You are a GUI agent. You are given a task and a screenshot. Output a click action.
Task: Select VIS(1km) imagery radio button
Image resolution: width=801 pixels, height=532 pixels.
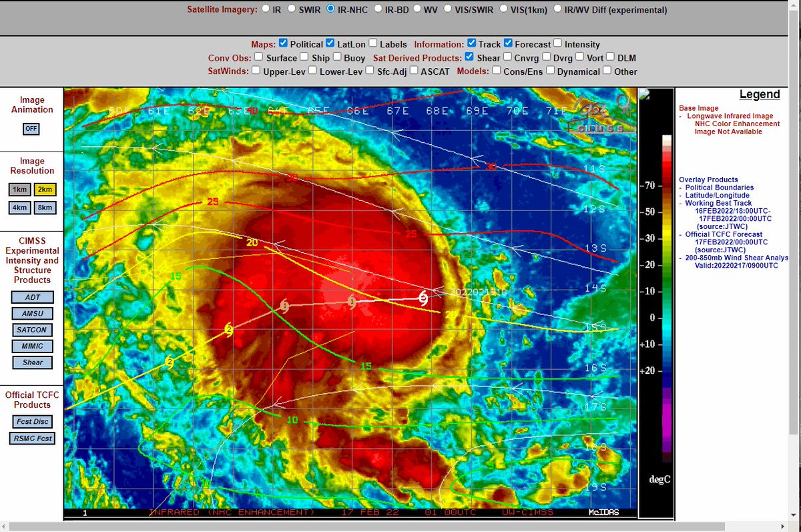[x=503, y=9]
